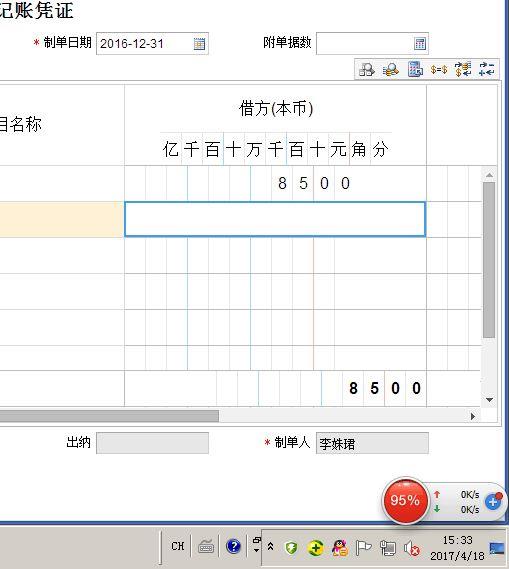
Task: Click the first row debit amount 8500
Action: pos(314,183)
